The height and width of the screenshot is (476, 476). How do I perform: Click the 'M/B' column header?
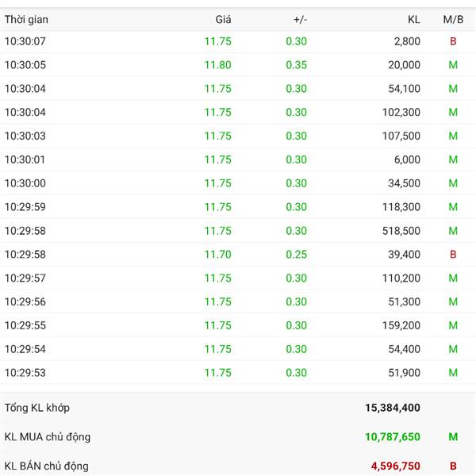click(x=453, y=19)
